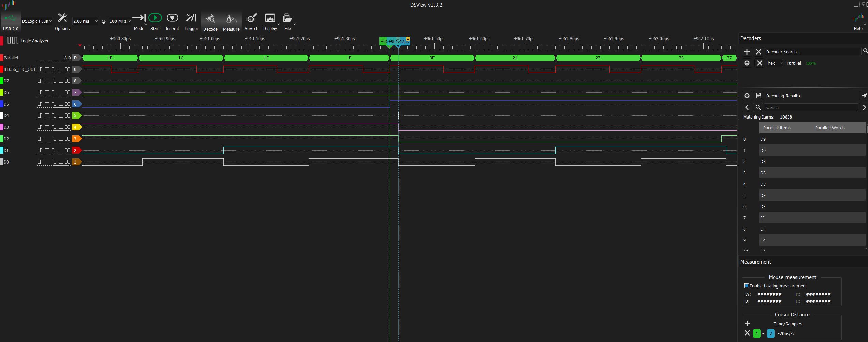The image size is (868, 342).
Task: Open the Display menu icon
Action: 270,18
